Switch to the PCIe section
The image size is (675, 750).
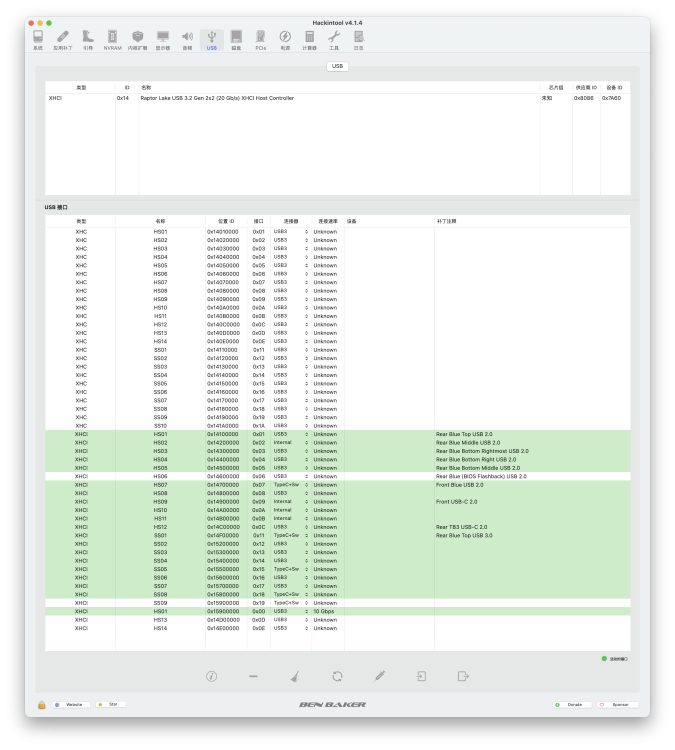(x=261, y=40)
